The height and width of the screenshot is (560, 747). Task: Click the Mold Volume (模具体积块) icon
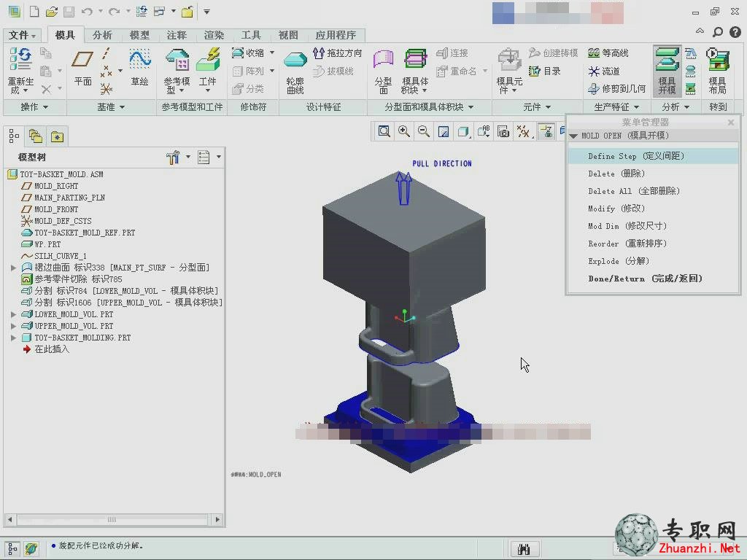(x=415, y=59)
